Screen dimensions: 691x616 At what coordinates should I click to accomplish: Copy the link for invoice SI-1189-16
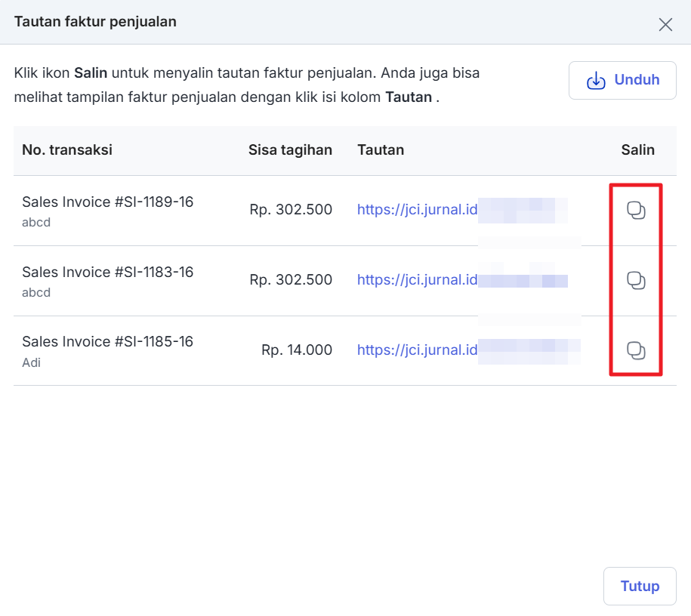[x=636, y=211]
